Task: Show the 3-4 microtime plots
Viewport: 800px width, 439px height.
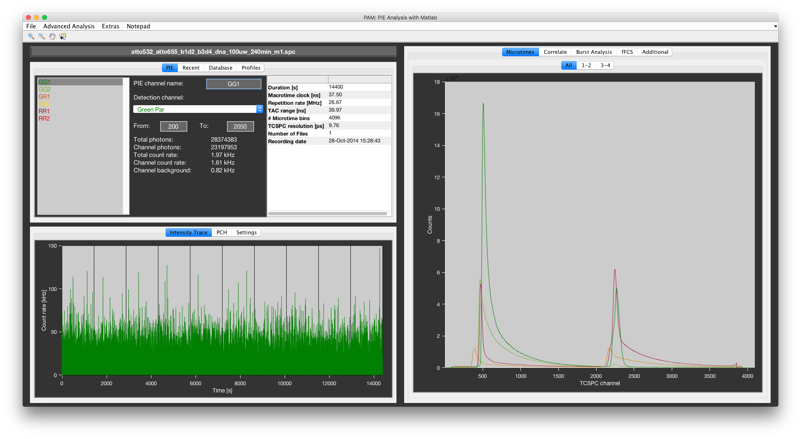Action: coord(605,65)
